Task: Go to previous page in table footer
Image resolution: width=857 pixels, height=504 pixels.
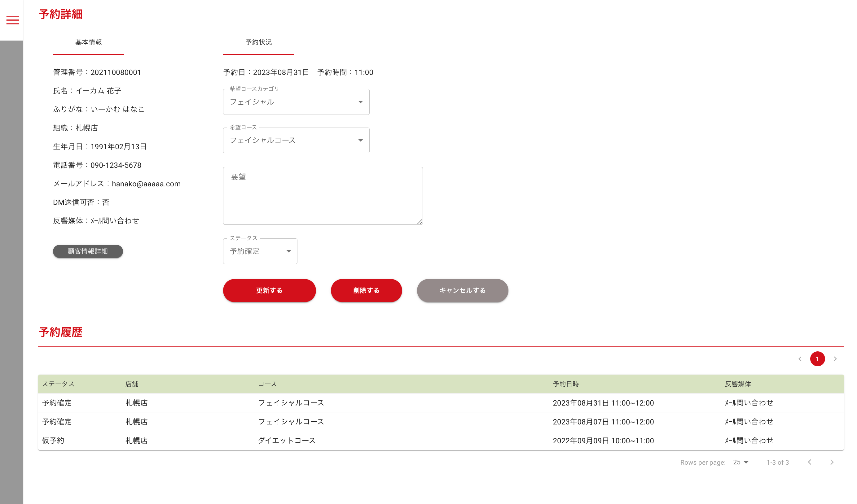Action: 810,462
